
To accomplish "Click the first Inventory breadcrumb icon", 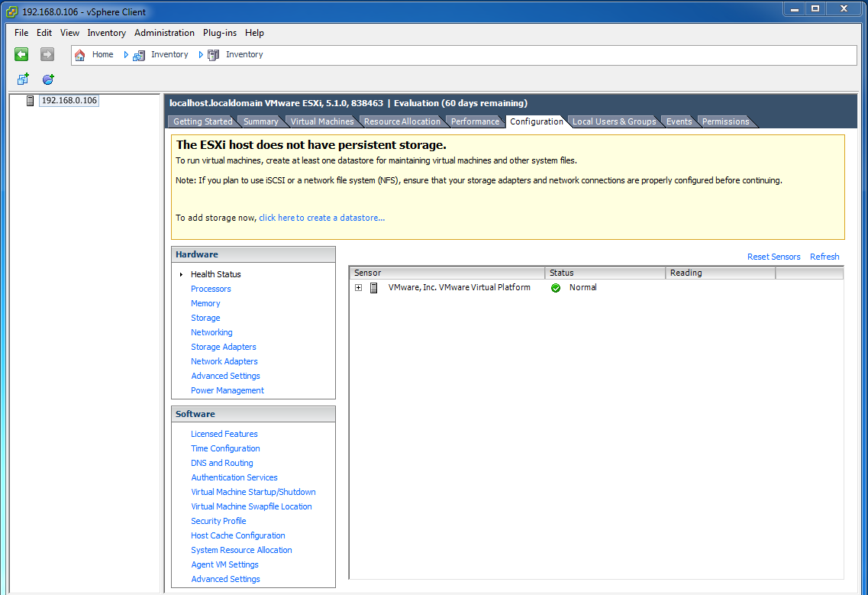I will [139, 55].
